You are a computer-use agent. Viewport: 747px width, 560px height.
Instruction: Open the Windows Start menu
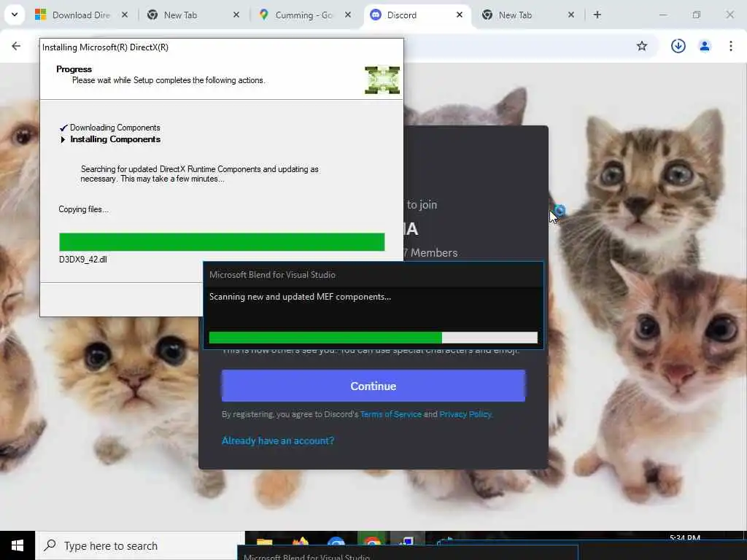(18, 545)
